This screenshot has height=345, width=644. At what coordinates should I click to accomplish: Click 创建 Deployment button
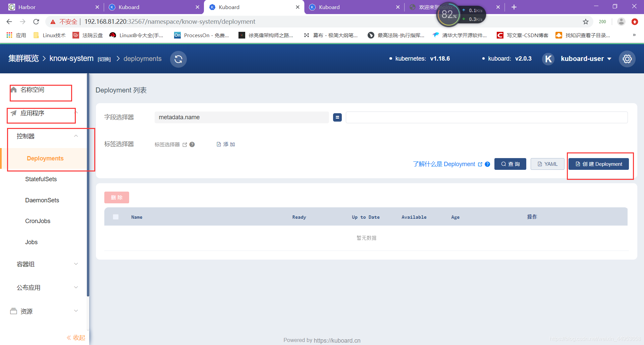coord(599,164)
